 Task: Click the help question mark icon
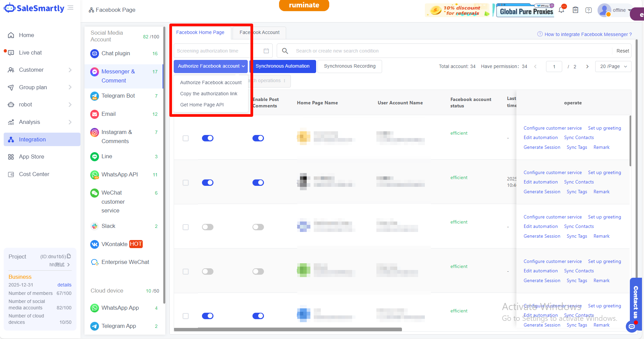click(588, 10)
